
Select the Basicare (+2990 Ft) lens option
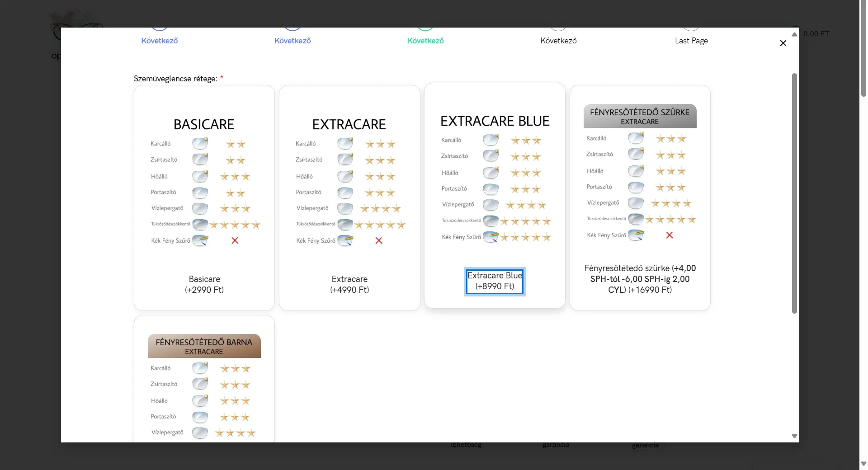coord(204,284)
